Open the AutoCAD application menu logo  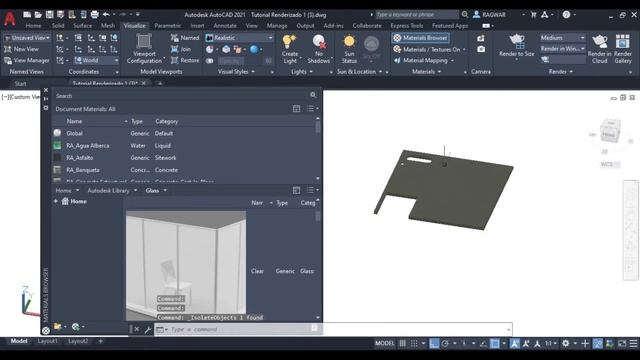pos(10,18)
